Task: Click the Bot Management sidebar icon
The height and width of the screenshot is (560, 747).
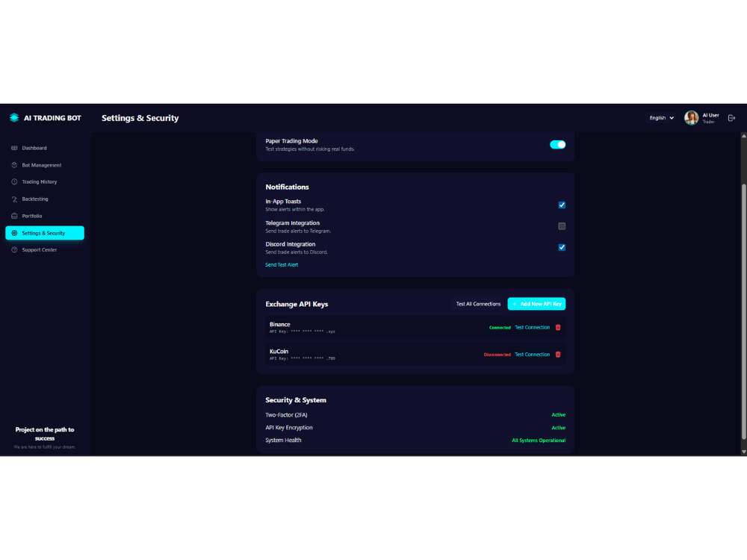Action: [x=14, y=165]
